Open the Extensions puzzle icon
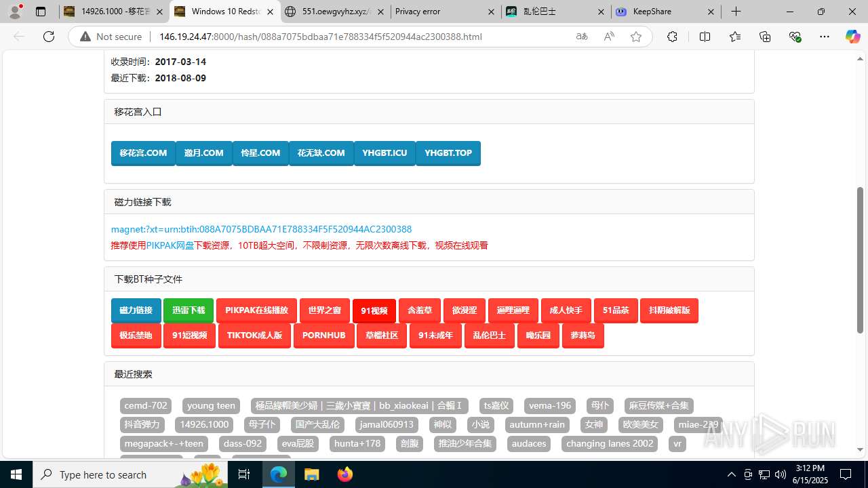 point(672,37)
